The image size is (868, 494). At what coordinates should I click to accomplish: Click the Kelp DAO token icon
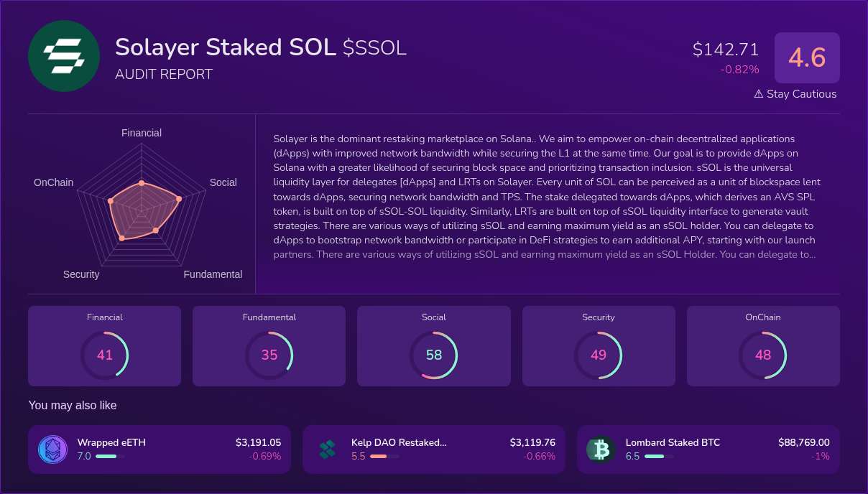tap(327, 449)
